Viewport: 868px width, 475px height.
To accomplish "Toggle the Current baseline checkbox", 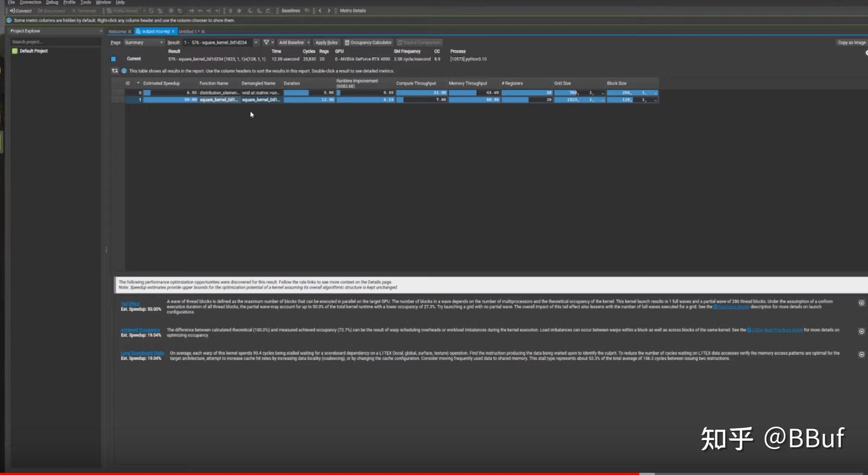I will [112, 58].
